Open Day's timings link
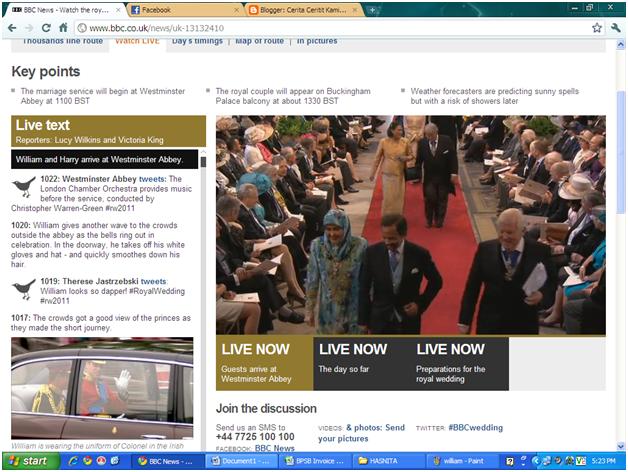 pos(197,41)
